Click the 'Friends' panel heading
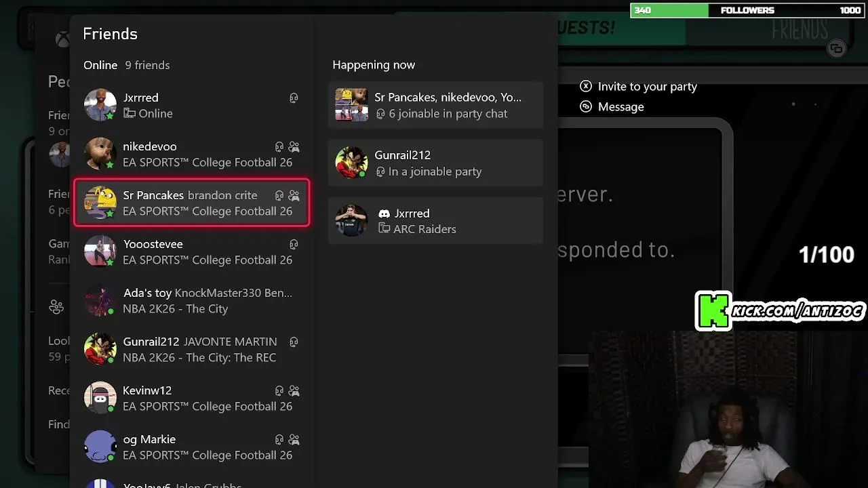 (x=110, y=34)
